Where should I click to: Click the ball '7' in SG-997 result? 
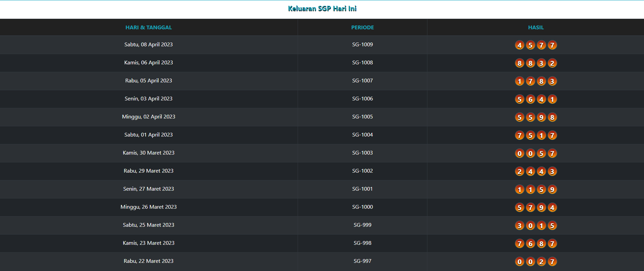point(552,261)
